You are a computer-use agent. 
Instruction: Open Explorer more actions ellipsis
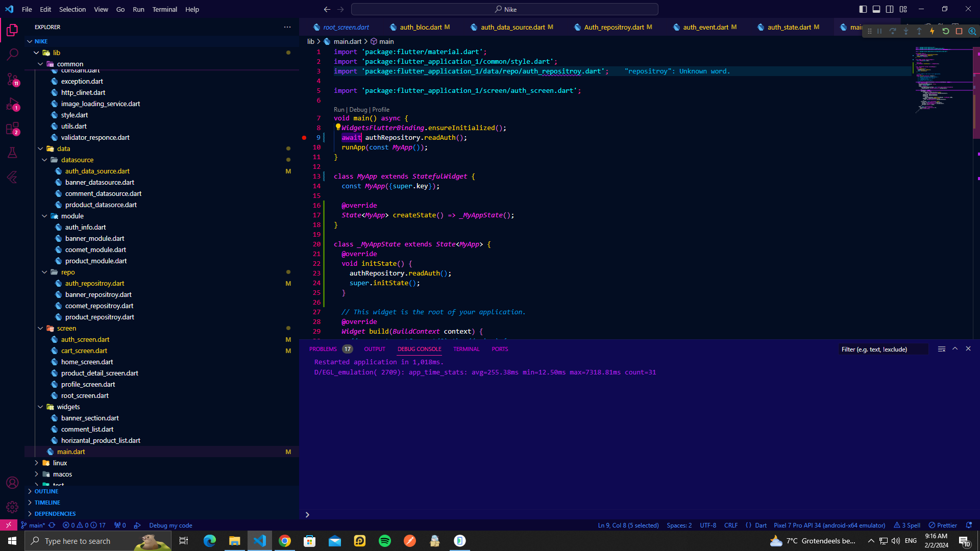point(287,27)
